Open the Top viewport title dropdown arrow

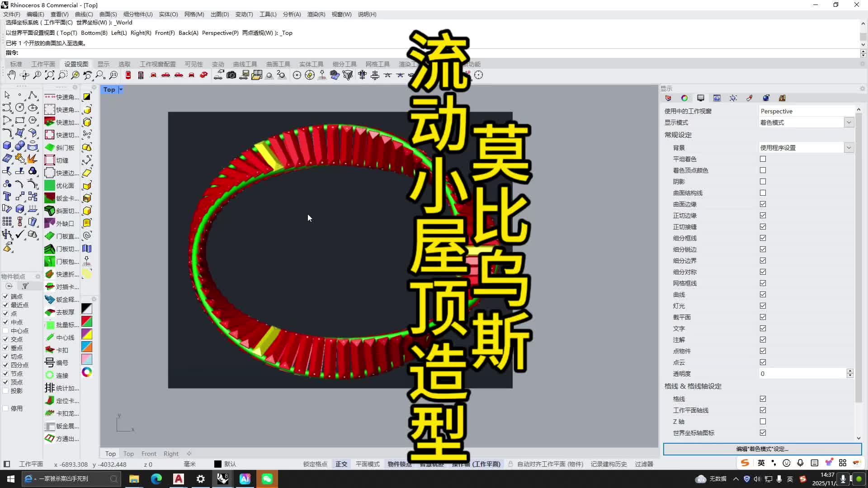120,89
